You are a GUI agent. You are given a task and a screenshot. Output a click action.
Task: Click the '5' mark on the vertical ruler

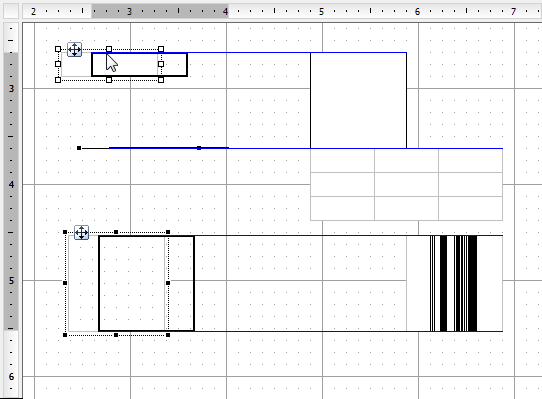pyautogui.click(x=11, y=280)
